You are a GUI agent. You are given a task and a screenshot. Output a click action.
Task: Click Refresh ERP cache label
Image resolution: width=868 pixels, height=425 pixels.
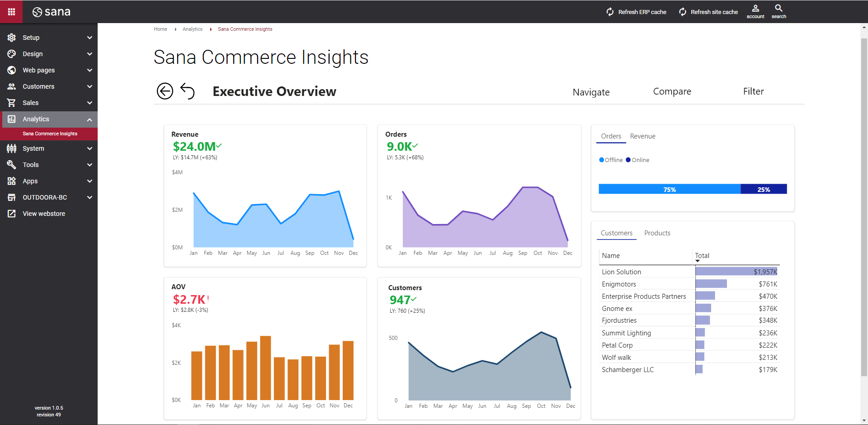click(x=642, y=12)
